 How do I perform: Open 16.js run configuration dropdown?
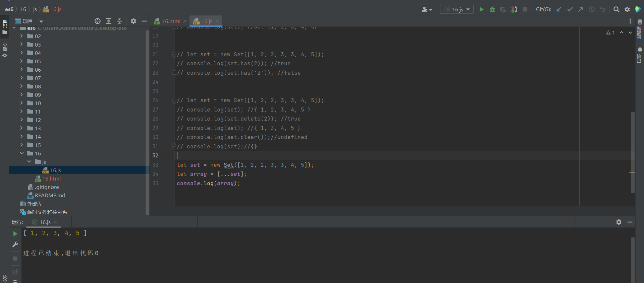(x=457, y=9)
